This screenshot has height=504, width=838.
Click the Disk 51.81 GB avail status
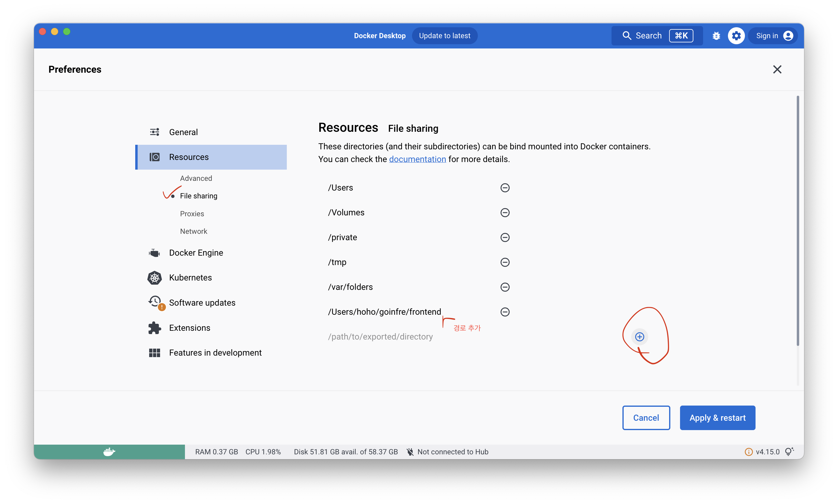[346, 452]
